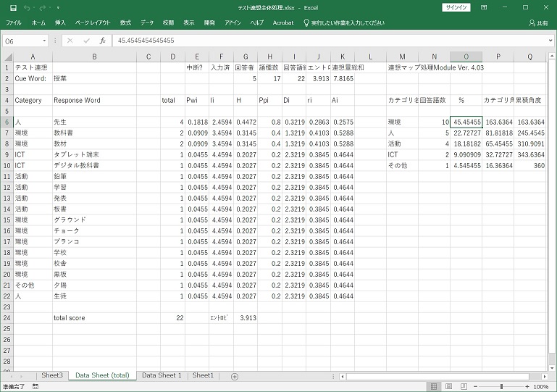Open the Name Box dropdown arrow
Viewport: 557px width, 392px height.
tap(45, 41)
